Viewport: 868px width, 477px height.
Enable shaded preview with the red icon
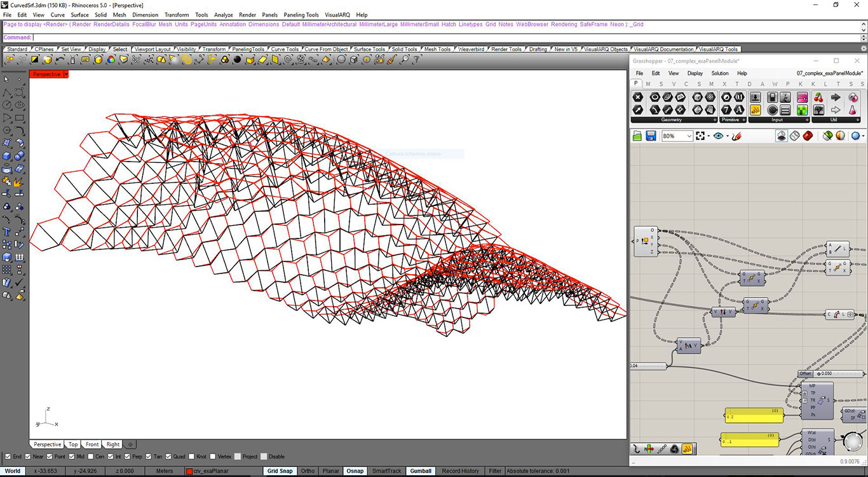click(x=808, y=135)
